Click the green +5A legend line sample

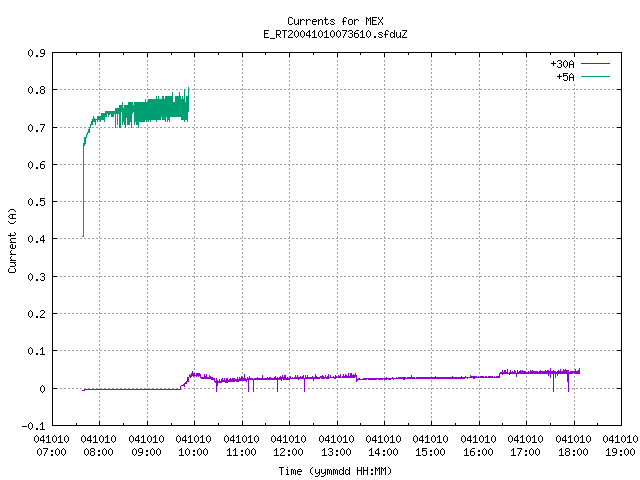(x=595, y=76)
